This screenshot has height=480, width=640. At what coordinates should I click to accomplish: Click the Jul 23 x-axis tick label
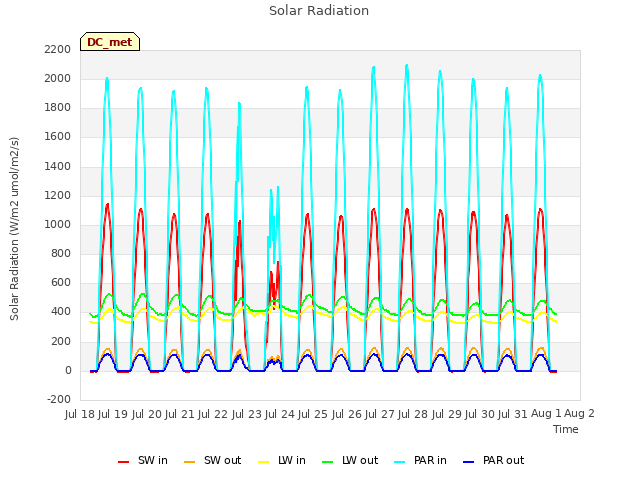pos(247,414)
